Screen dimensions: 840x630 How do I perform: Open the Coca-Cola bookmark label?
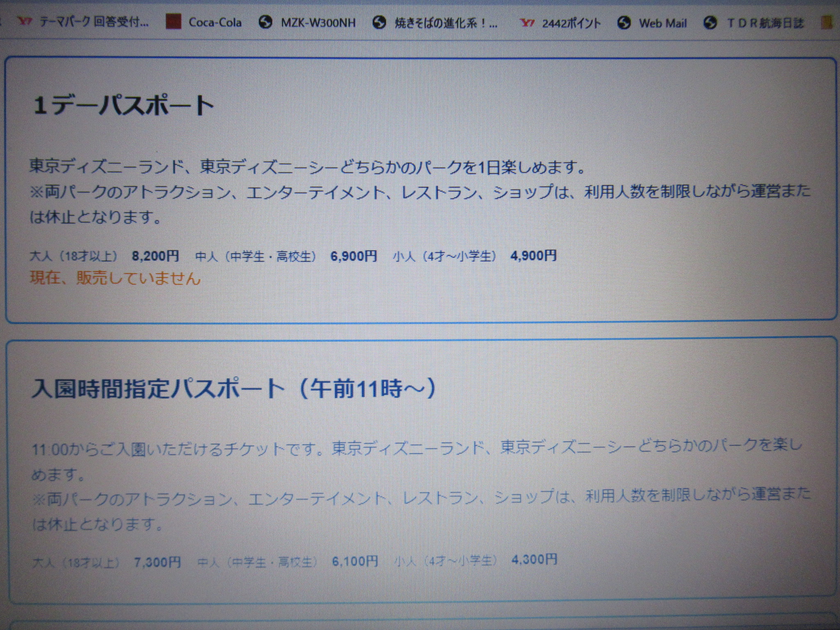[215, 23]
